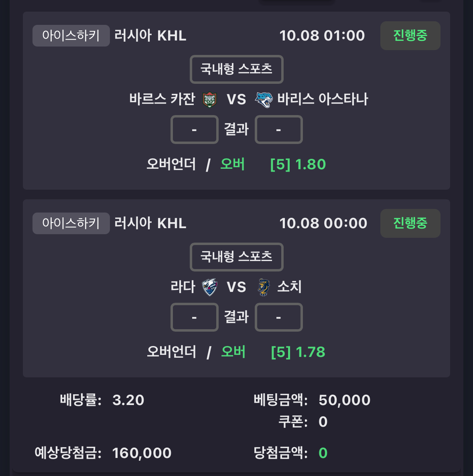Select 아이스하키 tag on 라다 match
The height and width of the screenshot is (476, 473).
[71, 223]
